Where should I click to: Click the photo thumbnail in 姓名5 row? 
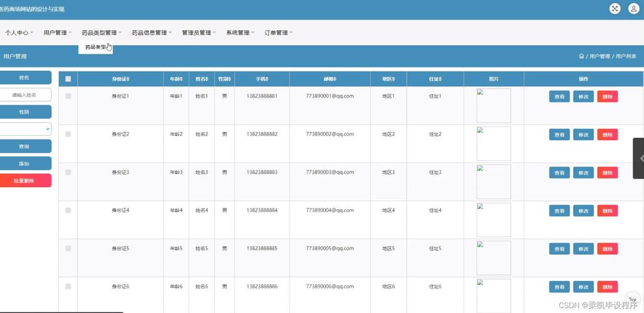click(x=494, y=258)
